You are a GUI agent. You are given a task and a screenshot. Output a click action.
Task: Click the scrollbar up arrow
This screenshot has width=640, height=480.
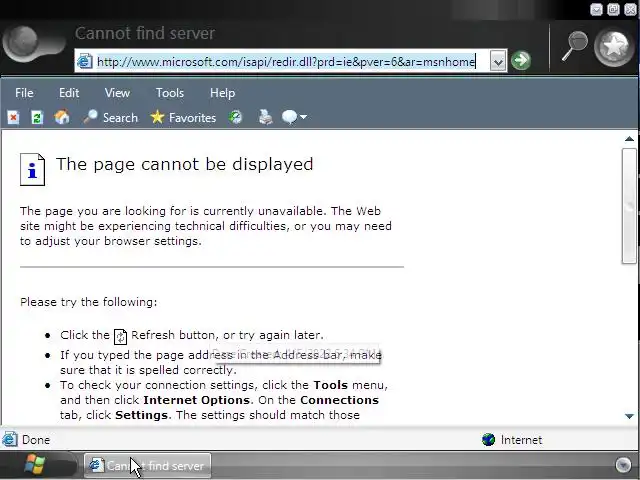(x=629, y=139)
